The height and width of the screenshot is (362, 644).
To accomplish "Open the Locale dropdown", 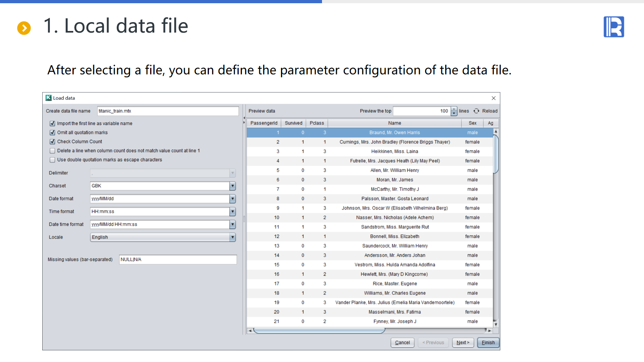I will point(232,237).
